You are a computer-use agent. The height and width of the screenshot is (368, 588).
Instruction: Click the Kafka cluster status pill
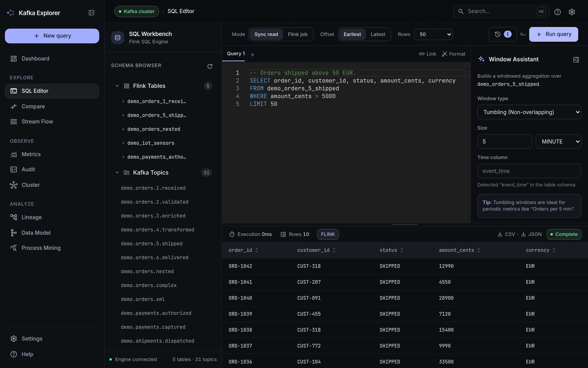coord(137,11)
